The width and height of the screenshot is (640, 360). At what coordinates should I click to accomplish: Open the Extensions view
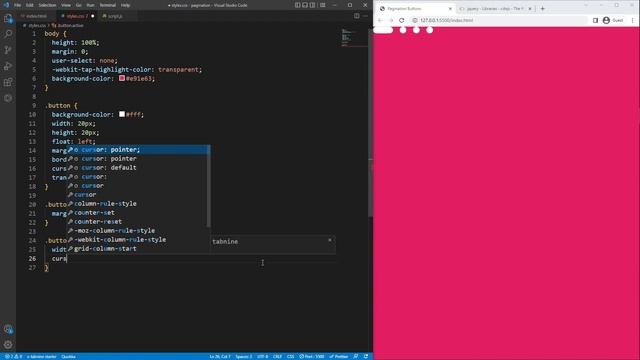click(x=8, y=82)
